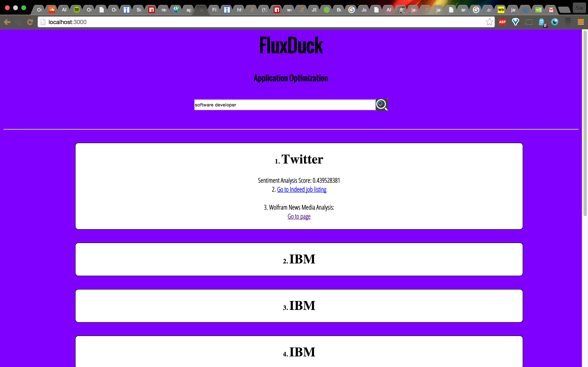The image size is (588, 367).
Task: Follow the Go to page Wolfram link
Action: tap(299, 216)
